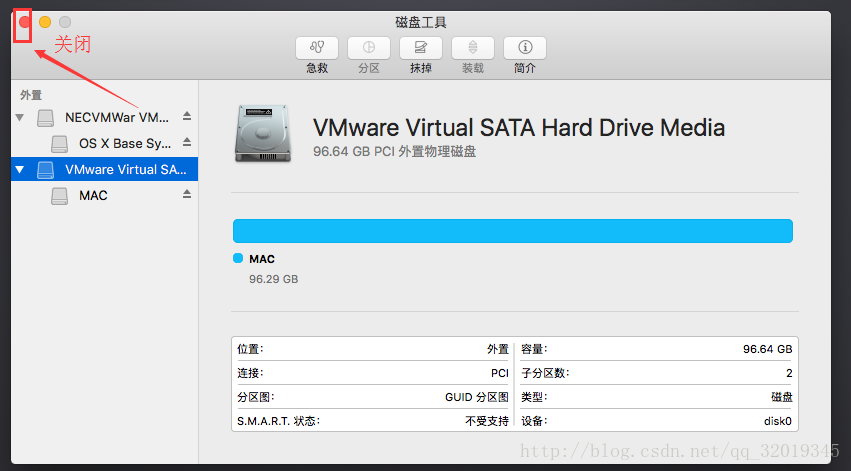Screen dimensions: 851x471
Task: Click the VMware Virtual SATA sidebar drive icon
Action: click(46, 170)
